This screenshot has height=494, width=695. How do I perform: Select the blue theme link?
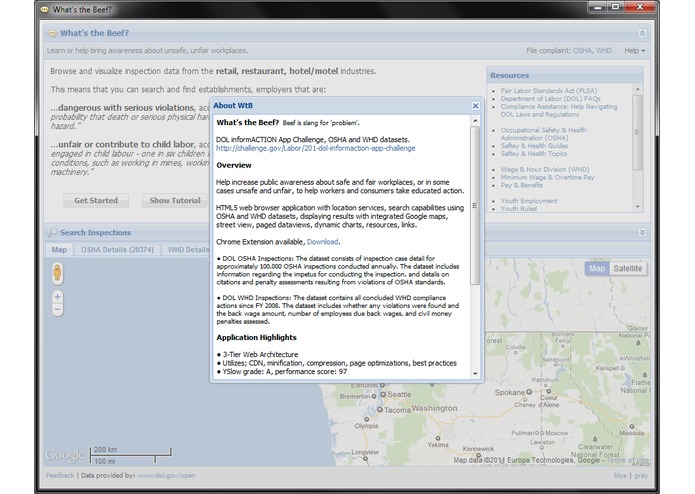coord(620,475)
